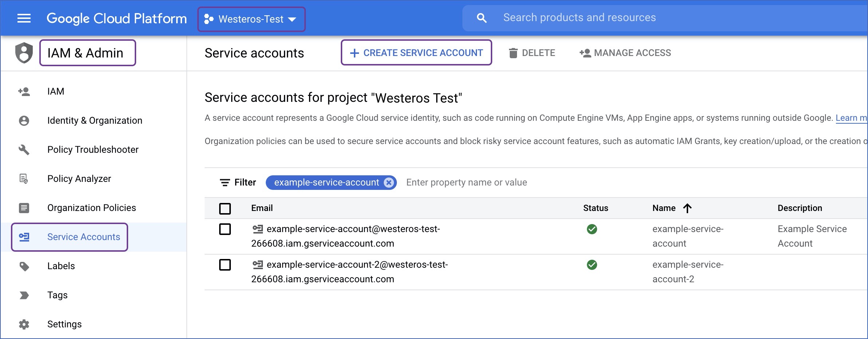Open Organization Policies page
Image resolution: width=868 pixels, height=339 pixels.
click(x=91, y=208)
